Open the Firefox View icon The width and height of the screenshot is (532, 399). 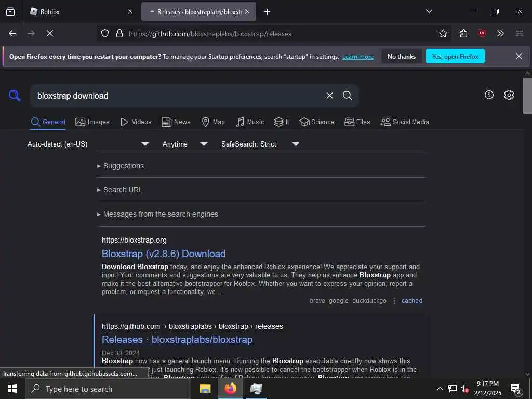[x=10, y=11]
